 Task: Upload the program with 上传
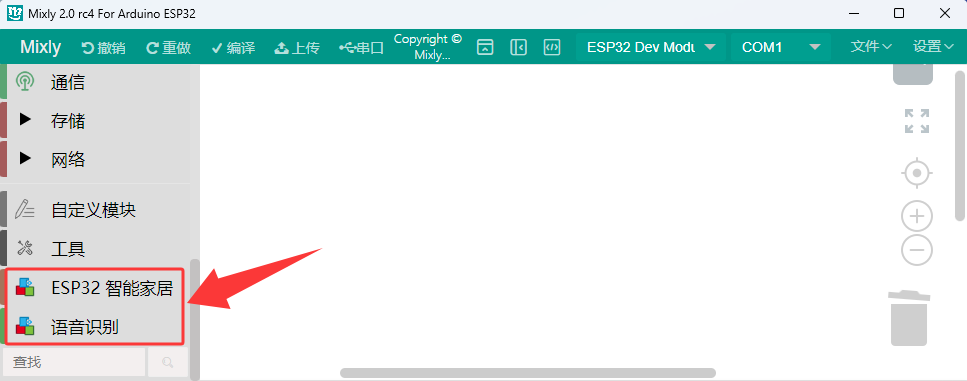pyautogui.click(x=297, y=47)
